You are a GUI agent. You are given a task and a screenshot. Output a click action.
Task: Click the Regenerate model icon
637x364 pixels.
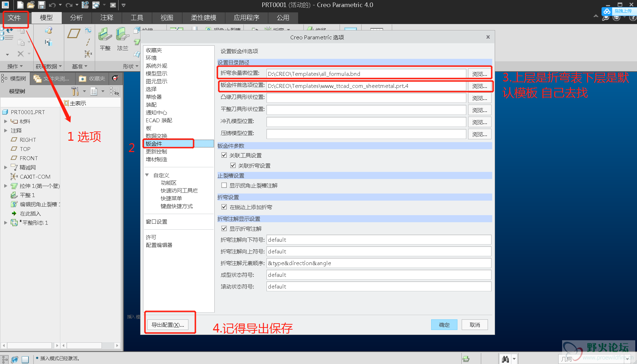[85, 5]
